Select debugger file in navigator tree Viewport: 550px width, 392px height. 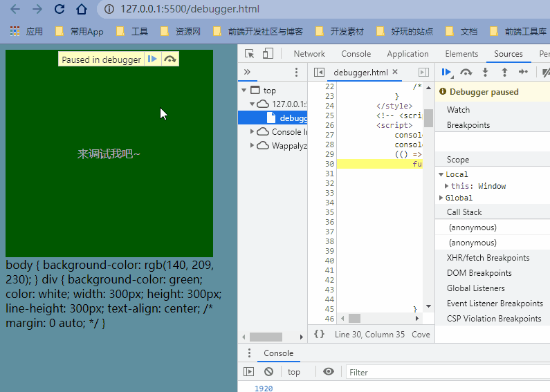coord(273,118)
